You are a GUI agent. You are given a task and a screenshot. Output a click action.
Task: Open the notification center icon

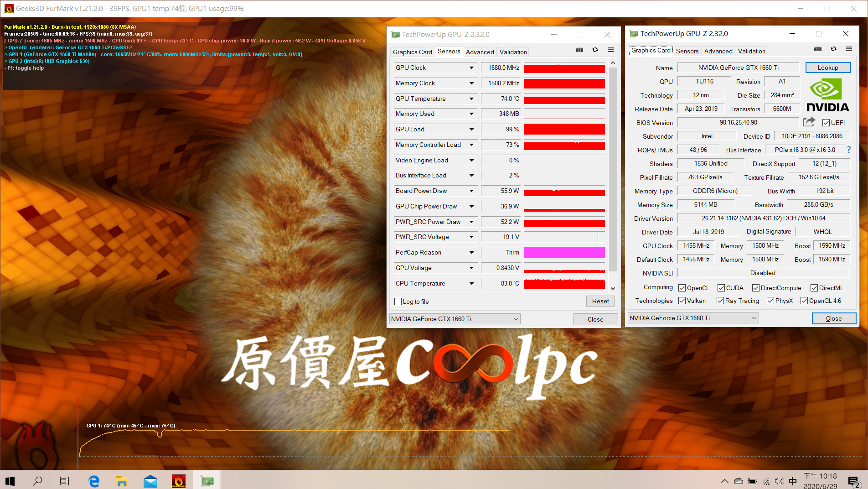pyautogui.click(x=853, y=481)
